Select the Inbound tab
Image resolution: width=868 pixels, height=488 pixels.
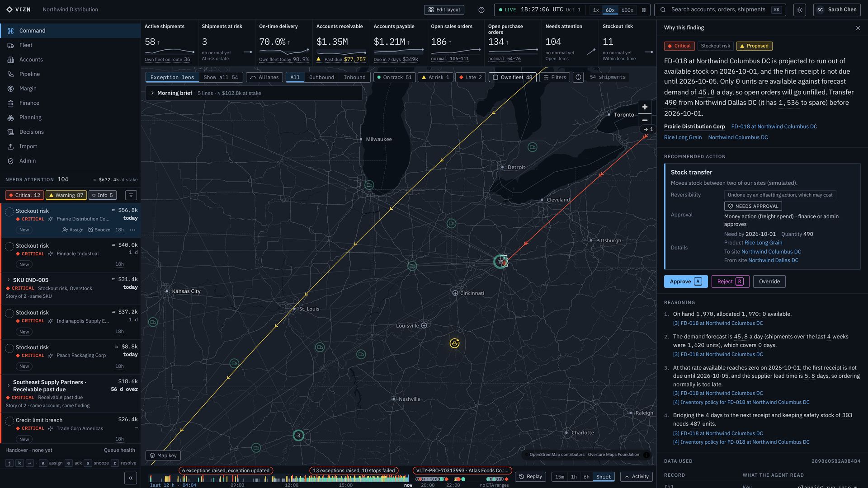pyautogui.click(x=354, y=77)
